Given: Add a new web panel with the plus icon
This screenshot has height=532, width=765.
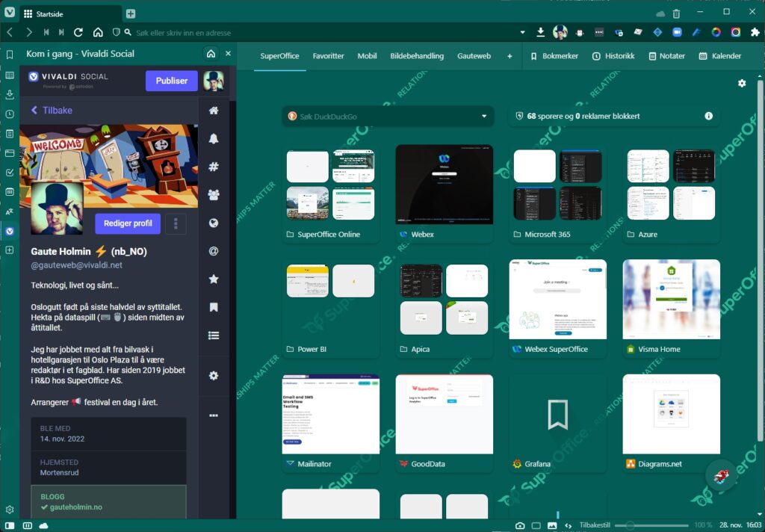Looking at the screenshot, I should (x=9, y=250).
